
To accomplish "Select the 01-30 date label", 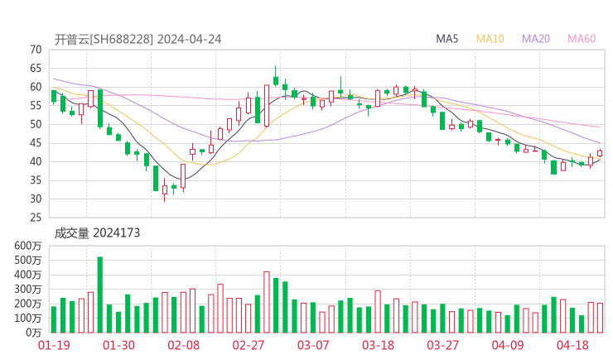I will click(119, 345).
